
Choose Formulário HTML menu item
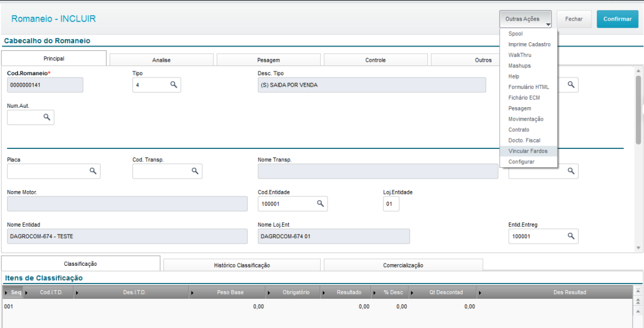click(528, 87)
